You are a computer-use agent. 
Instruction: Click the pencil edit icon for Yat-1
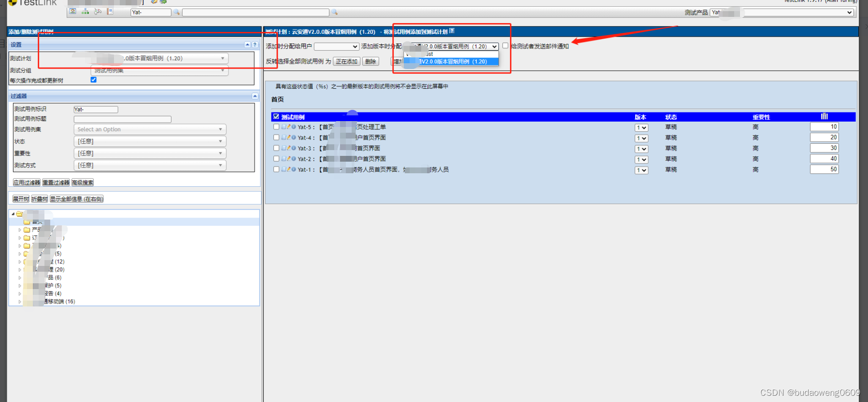[x=289, y=169]
